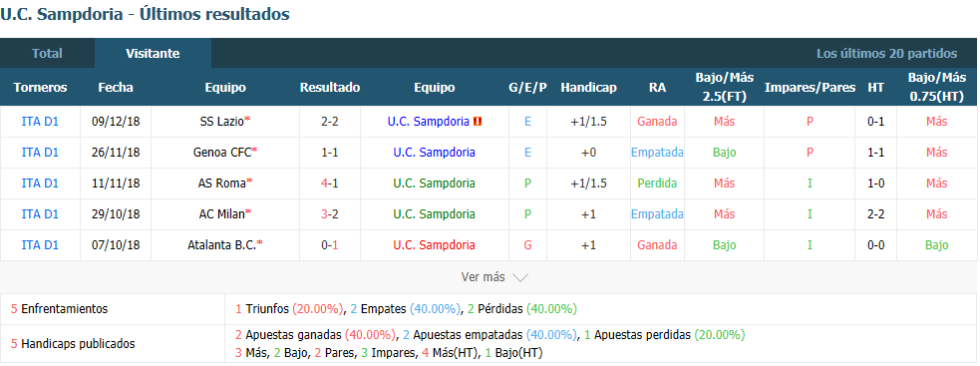Viewport: 980px width, 366px height.
Task: Open the AC Milan team link
Action: [x=222, y=214]
